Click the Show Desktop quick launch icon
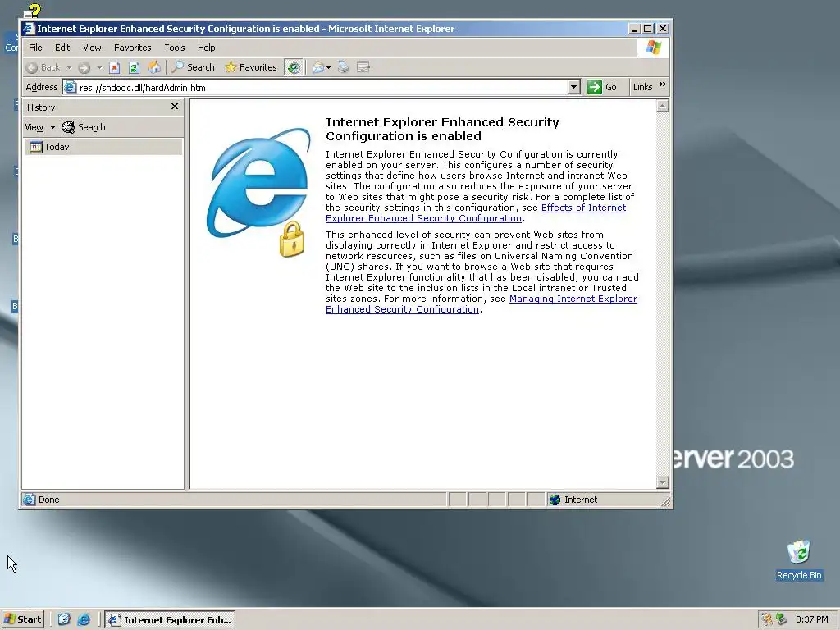The image size is (840, 630). coord(64,620)
